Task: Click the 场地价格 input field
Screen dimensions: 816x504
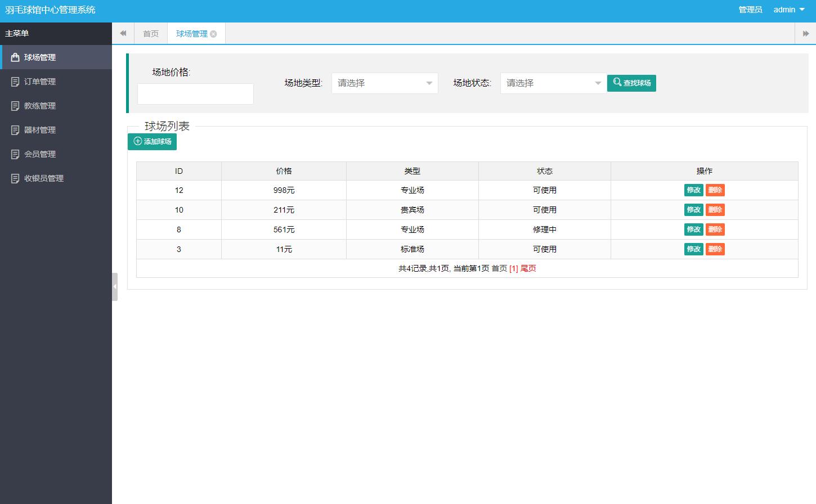Action: pos(195,94)
